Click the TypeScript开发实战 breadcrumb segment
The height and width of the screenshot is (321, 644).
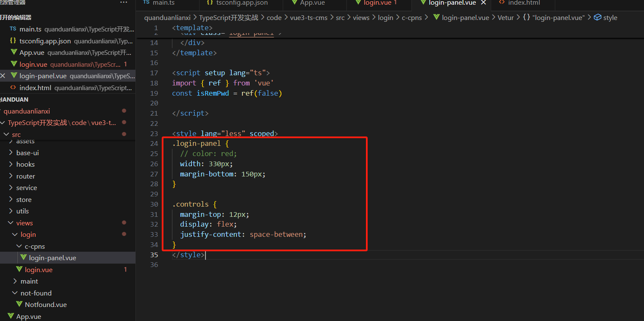pos(228,17)
